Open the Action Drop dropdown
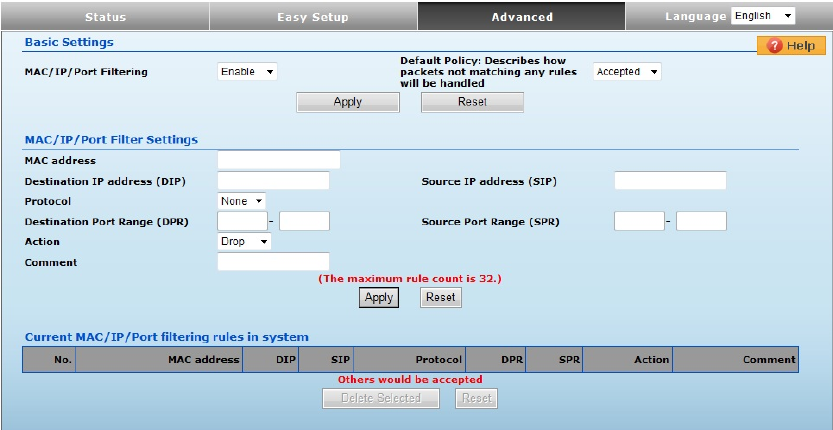 click(x=244, y=241)
